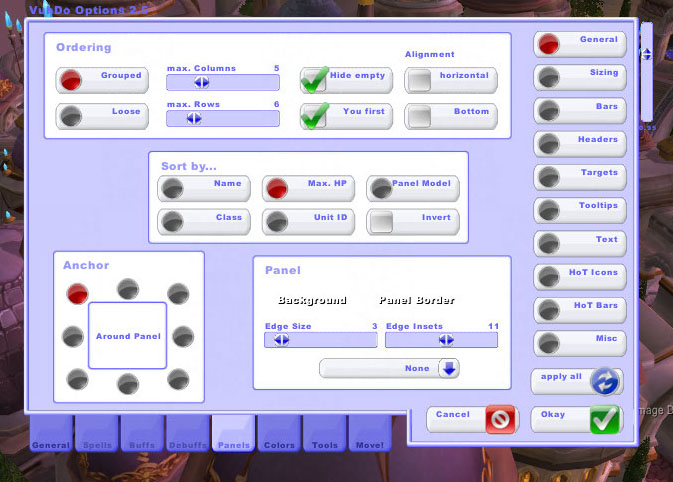Click the red Cancel icon
Viewport: 673px width, 482px height.
pyautogui.click(x=500, y=419)
